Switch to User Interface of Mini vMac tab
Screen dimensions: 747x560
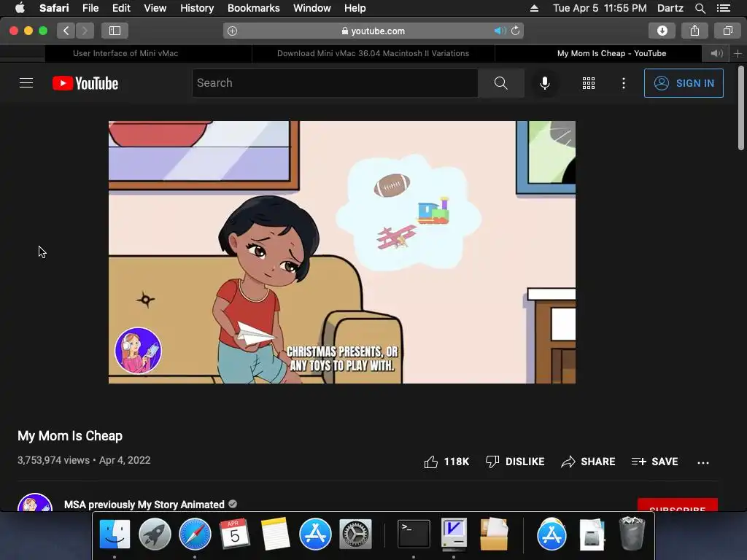pos(125,53)
